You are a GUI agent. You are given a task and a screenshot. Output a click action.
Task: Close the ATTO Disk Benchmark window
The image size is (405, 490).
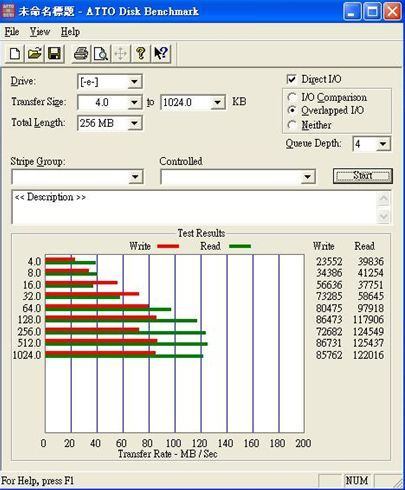[x=392, y=12]
